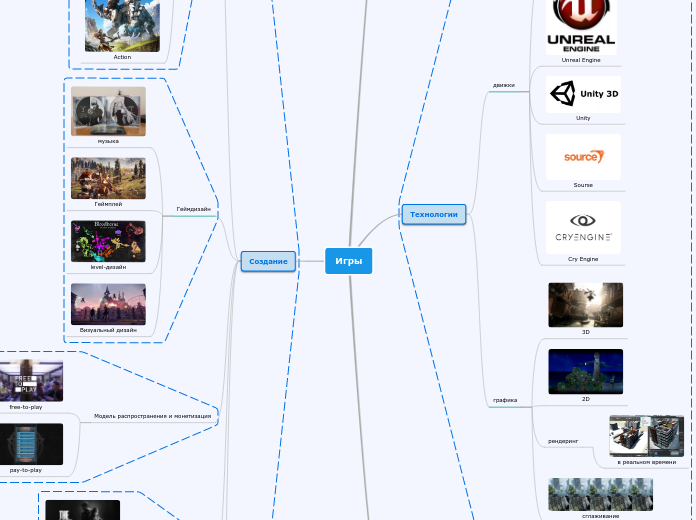Click the рендеринг subtopic label
Image resolution: width=696 pixels, height=520 pixels.
pos(563,441)
